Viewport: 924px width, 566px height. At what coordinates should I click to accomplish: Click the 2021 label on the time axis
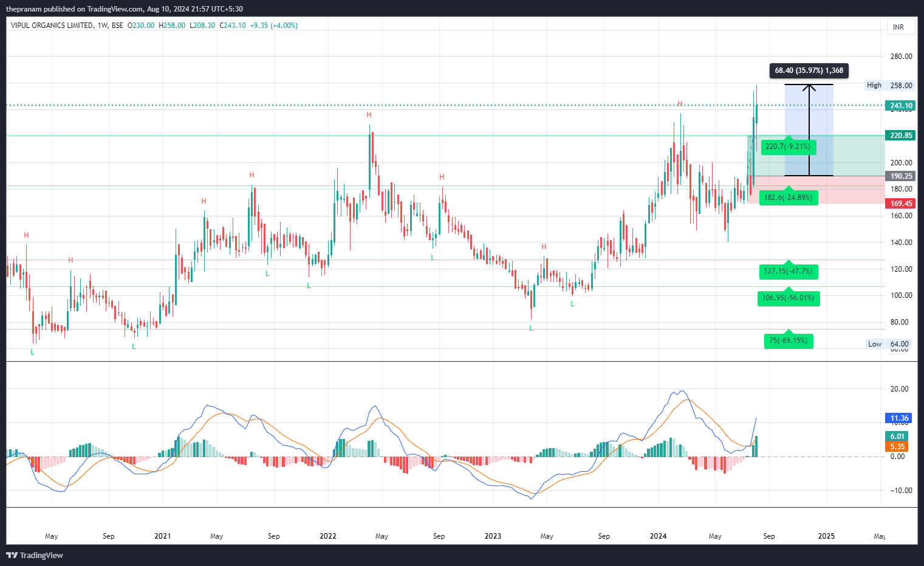[163, 536]
